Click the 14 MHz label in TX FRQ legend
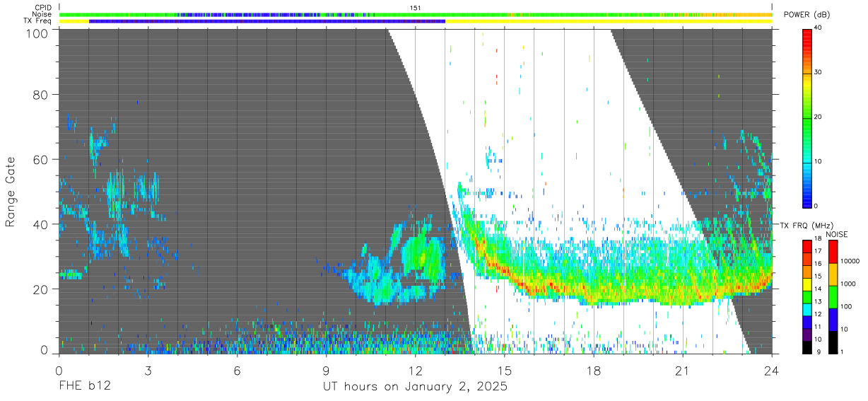The width and height of the screenshot is (868, 401). 818,289
